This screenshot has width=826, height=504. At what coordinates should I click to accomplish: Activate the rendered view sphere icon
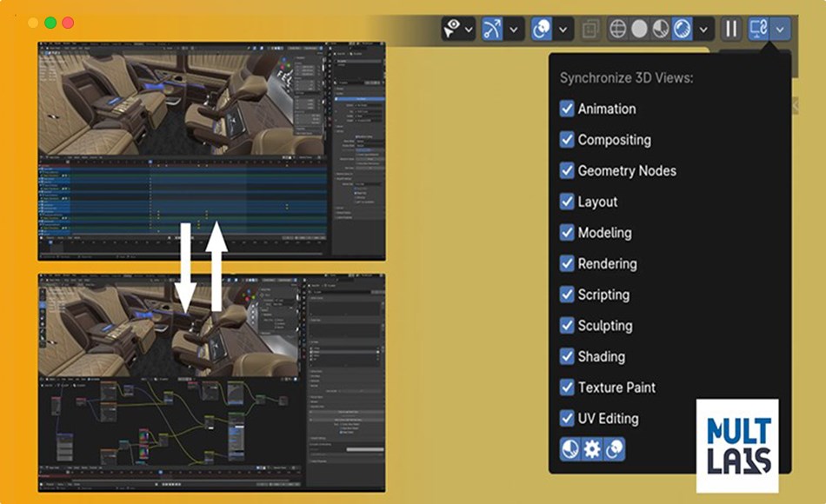pos(683,28)
